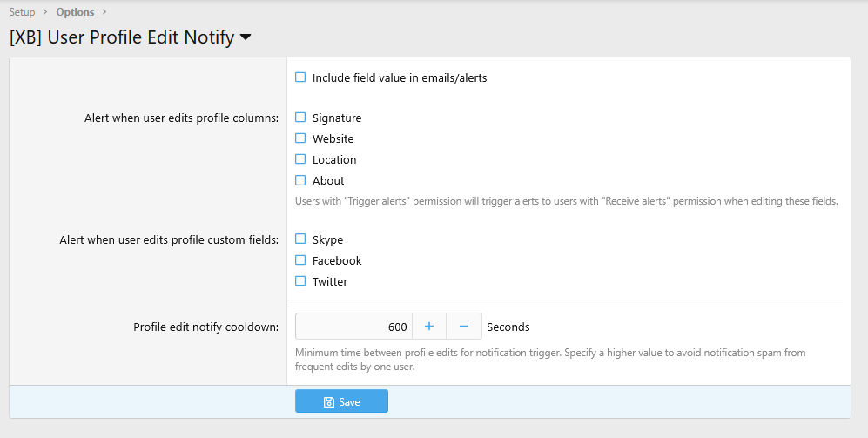
Task: Click the chevron after Options breadcrumb
Action: [x=104, y=12]
